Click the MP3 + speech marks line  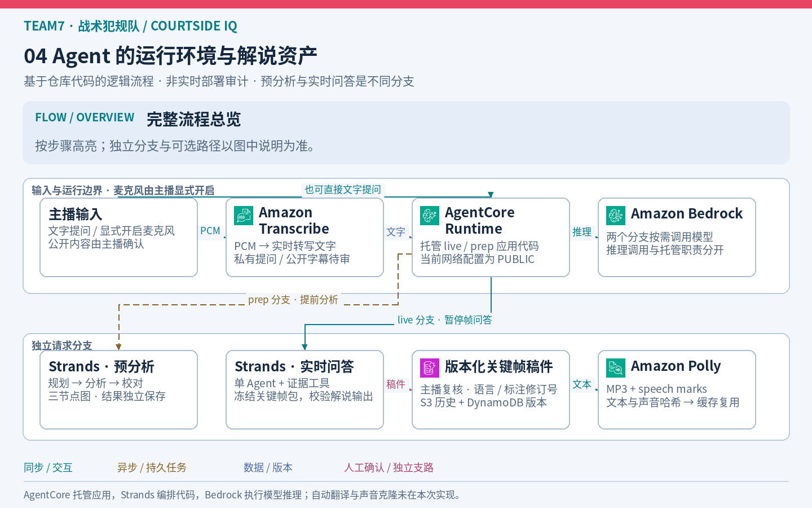[x=656, y=389]
